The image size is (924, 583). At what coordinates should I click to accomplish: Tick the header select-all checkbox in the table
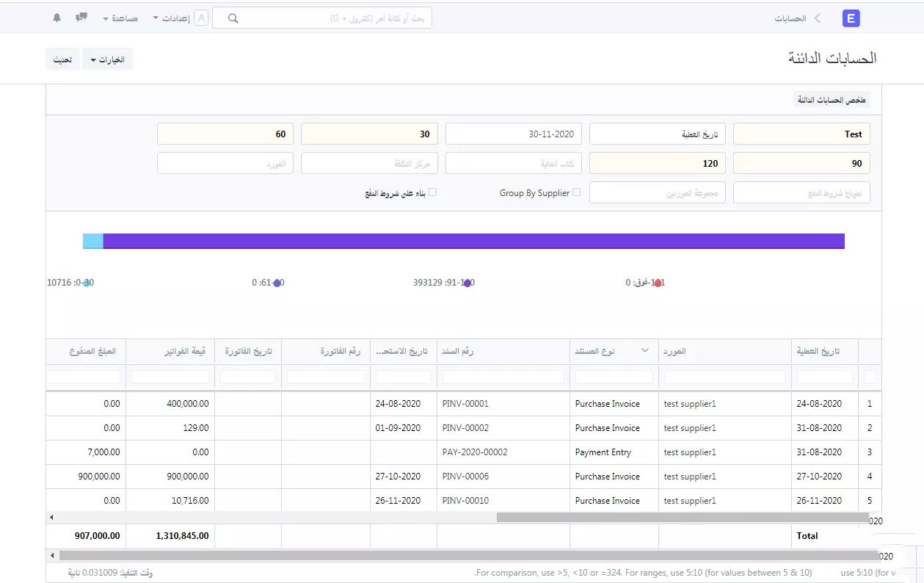pyautogui.click(x=870, y=377)
